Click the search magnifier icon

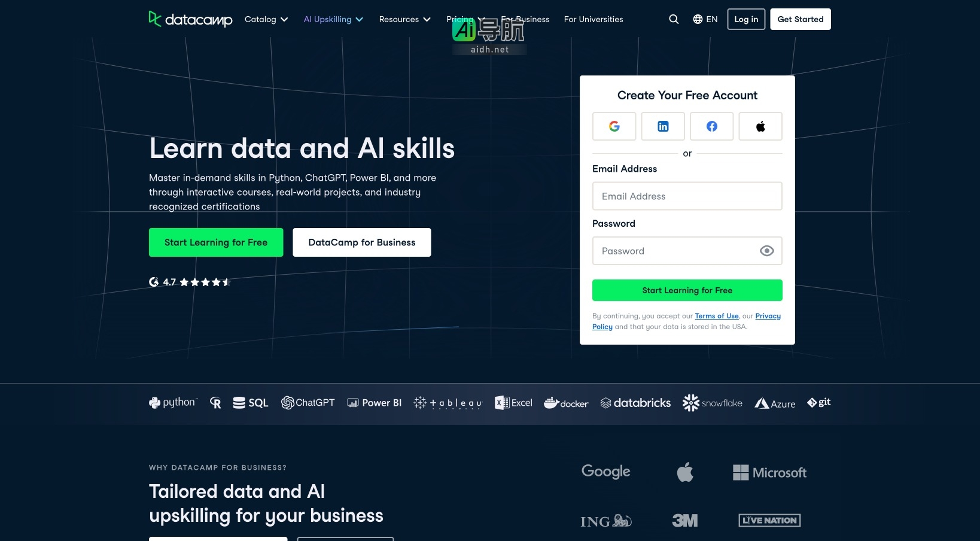coord(674,19)
